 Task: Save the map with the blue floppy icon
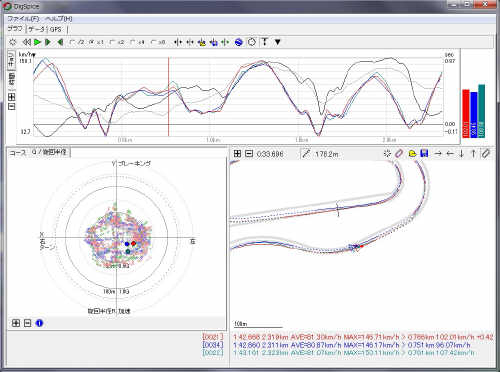click(x=424, y=153)
